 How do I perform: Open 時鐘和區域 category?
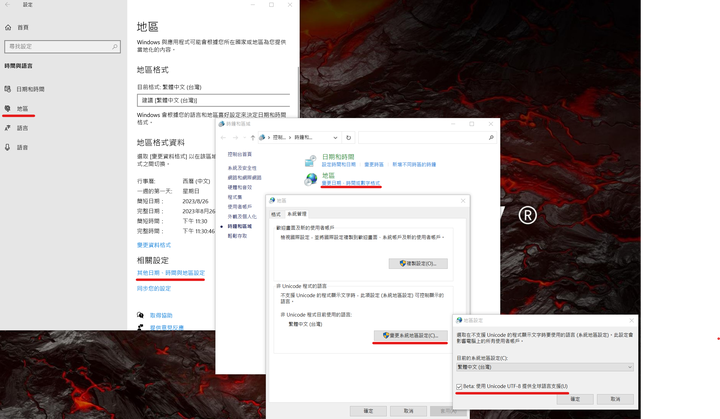(x=240, y=226)
